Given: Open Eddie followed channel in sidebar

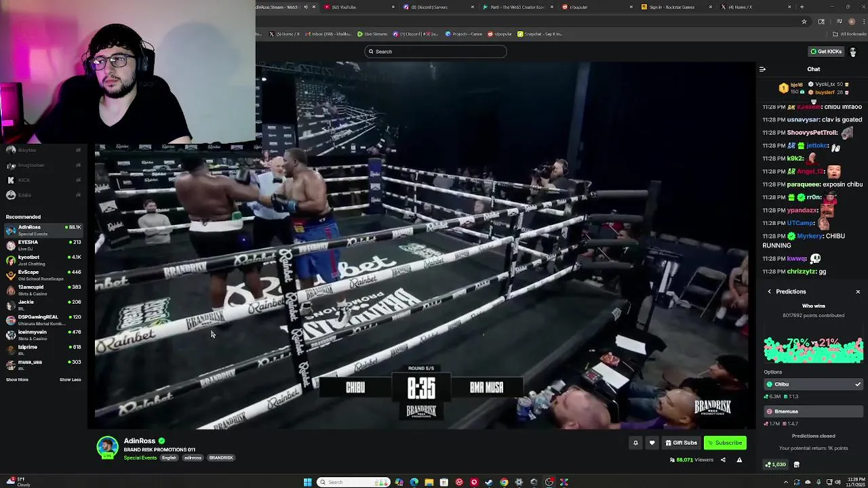Looking at the screenshot, I should [43, 195].
